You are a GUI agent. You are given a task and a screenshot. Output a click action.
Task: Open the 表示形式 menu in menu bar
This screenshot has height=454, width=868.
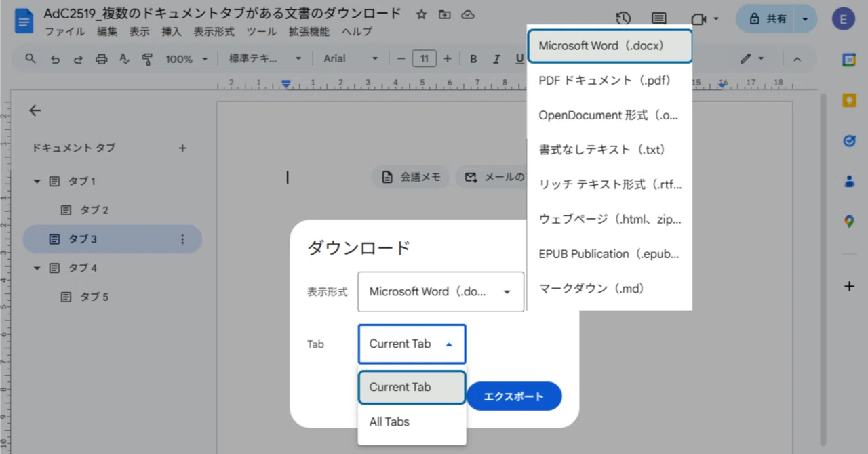coord(214,32)
